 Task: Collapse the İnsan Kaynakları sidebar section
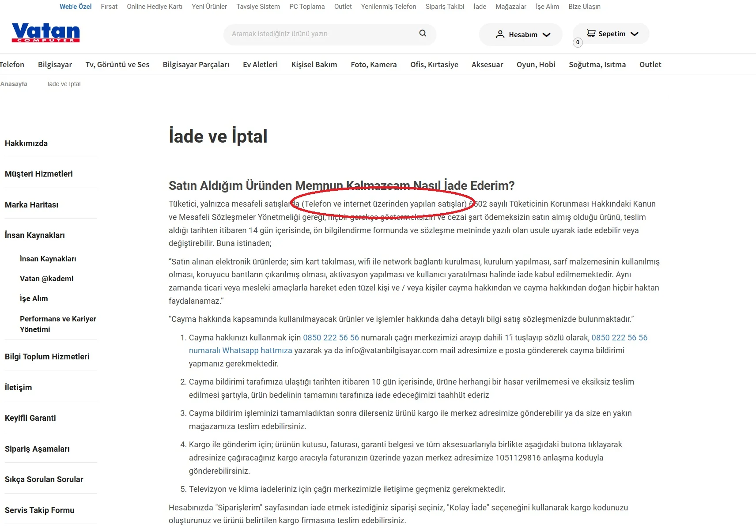(35, 235)
